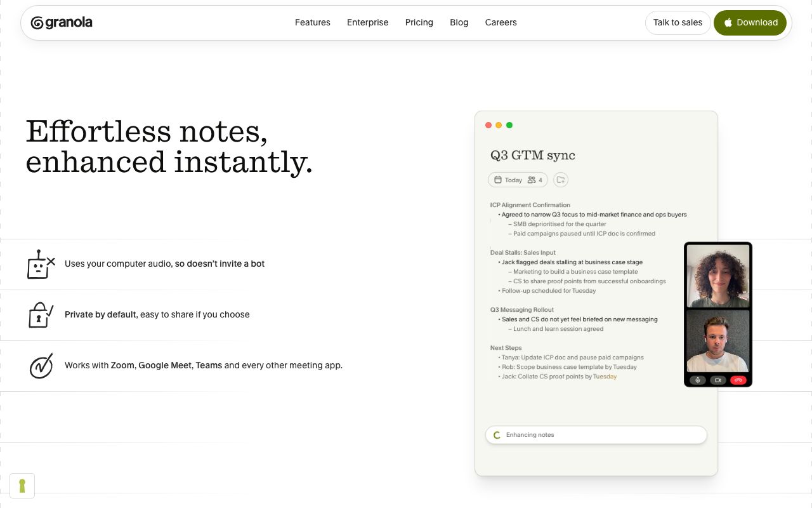Mute with the microphone icon in call
The image size is (812, 508).
698,380
